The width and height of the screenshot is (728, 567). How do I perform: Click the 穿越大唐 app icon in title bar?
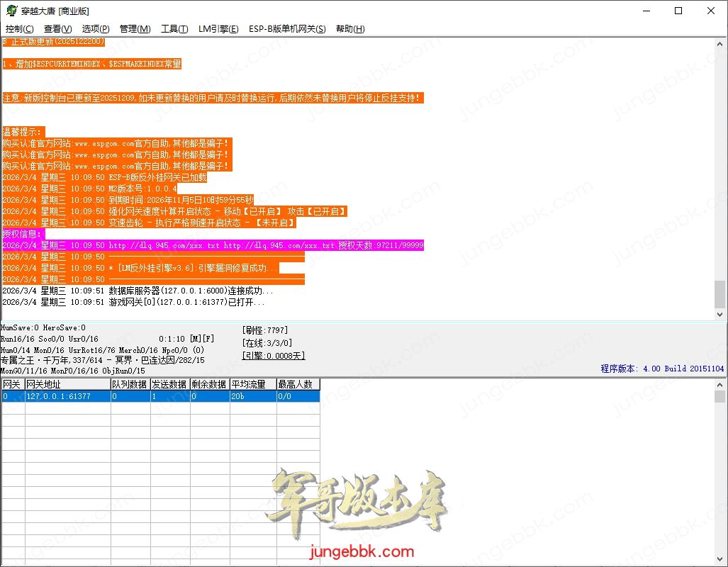click(11, 11)
